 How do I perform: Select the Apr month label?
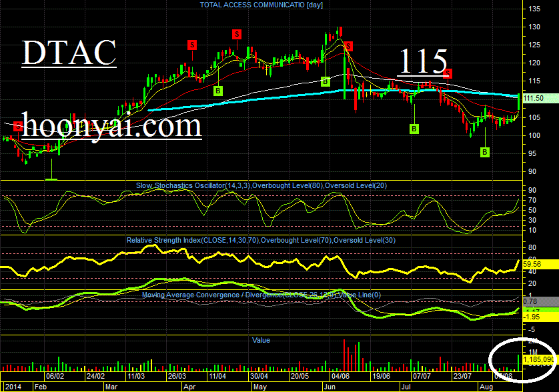click(189, 387)
